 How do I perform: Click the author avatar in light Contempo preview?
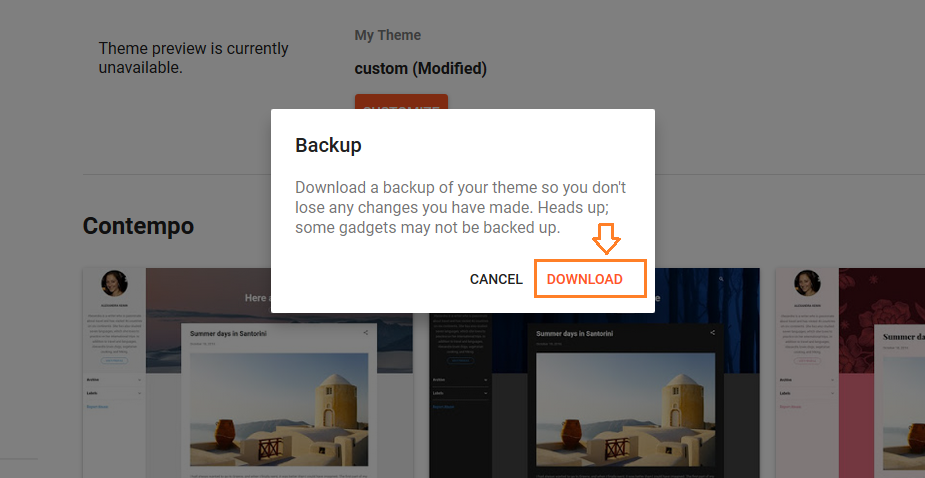coord(114,283)
